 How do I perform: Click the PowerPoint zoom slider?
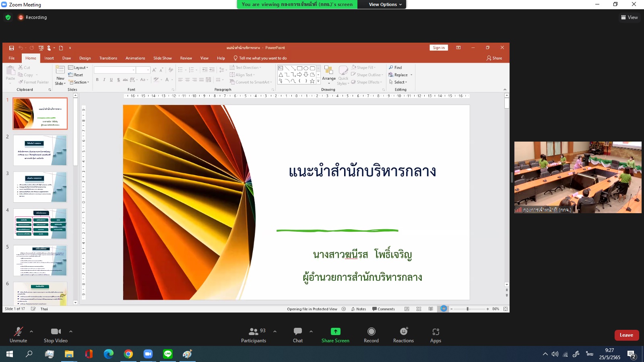(x=467, y=309)
